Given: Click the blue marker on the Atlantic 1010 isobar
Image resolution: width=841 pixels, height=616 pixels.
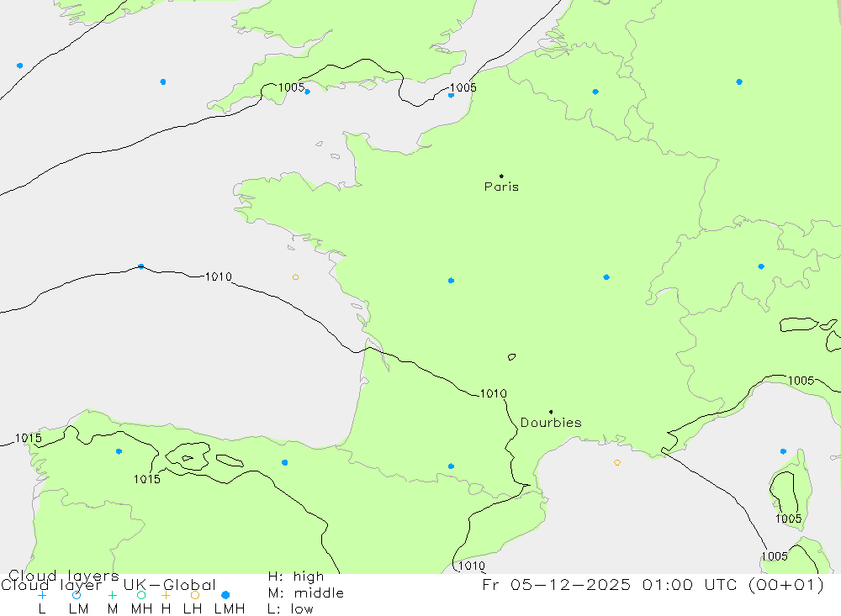Looking at the screenshot, I should pyautogui.click(x=141, y=266).
